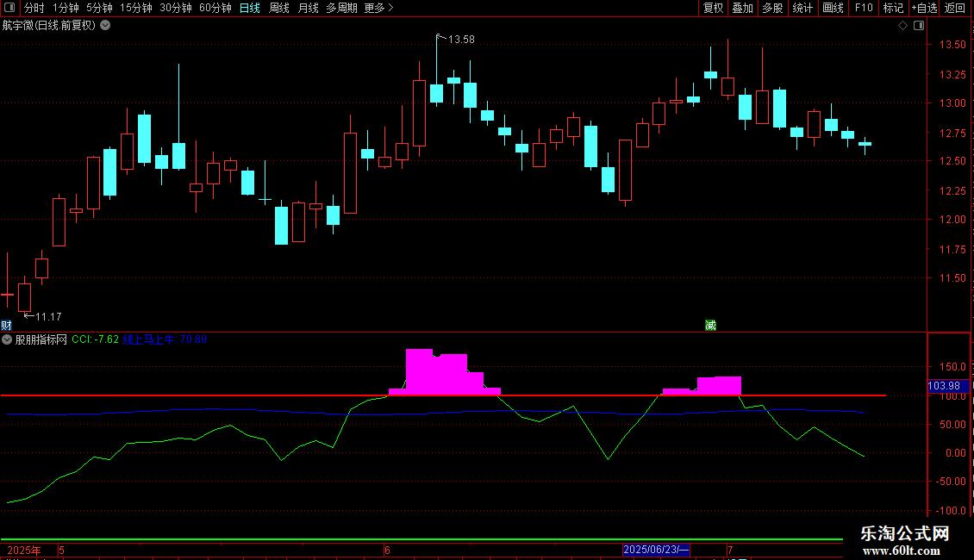Click the 13.50 price axis label

click(952, 45)
